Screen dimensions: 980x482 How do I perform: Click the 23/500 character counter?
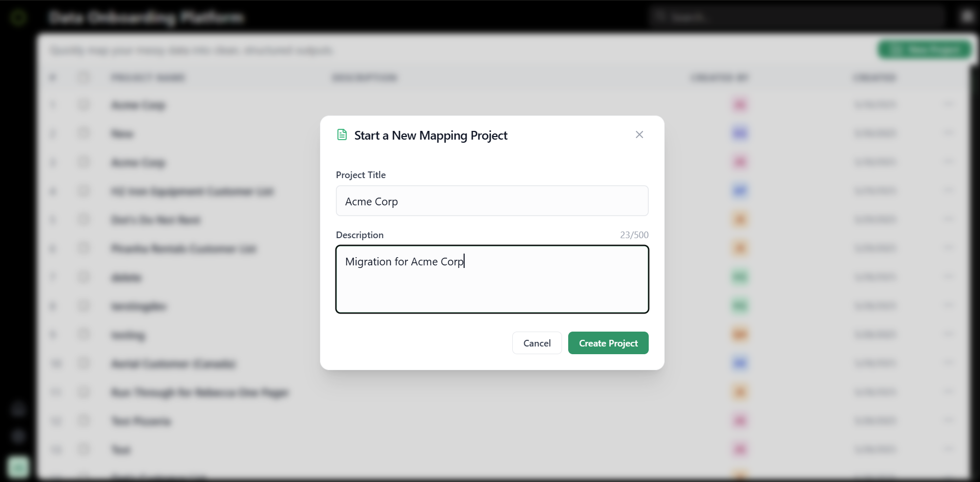634,235
